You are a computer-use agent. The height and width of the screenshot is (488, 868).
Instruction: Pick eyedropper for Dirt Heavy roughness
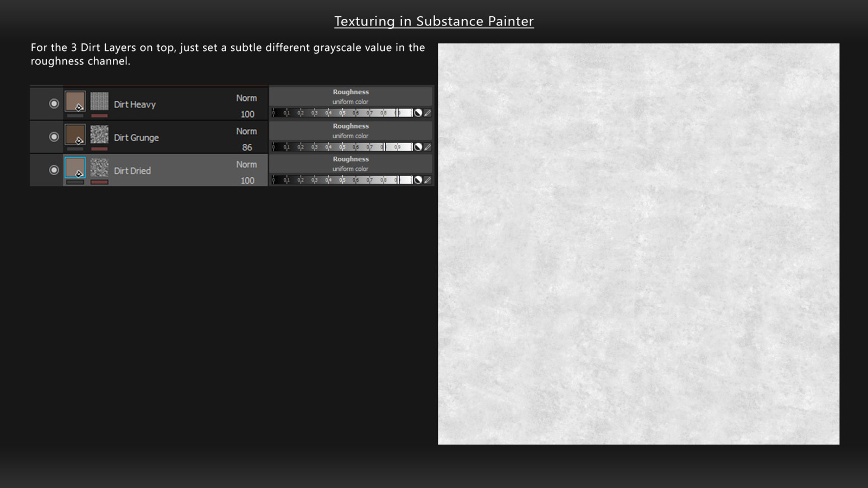click(x=427, y=113)
